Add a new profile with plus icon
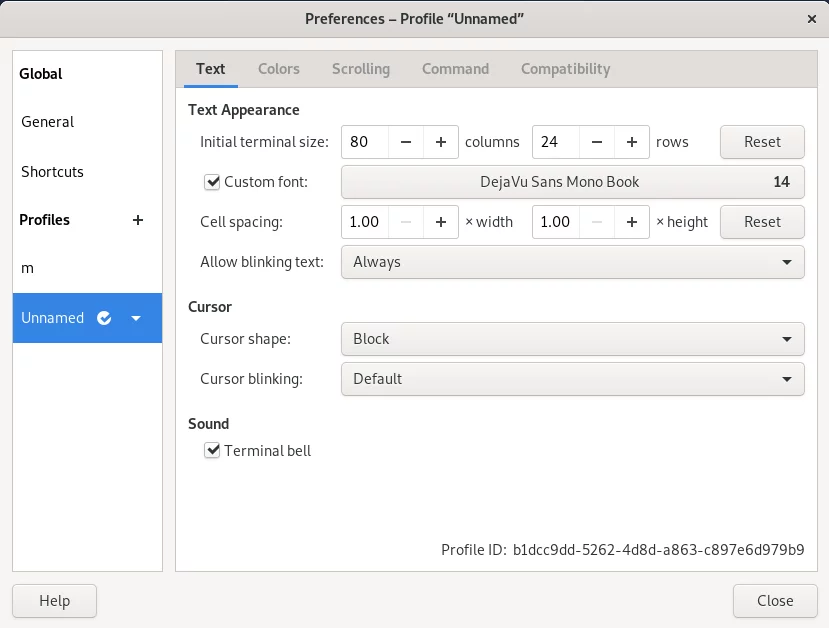The height and width of the screenshot is (628, 829). point(137,220)
